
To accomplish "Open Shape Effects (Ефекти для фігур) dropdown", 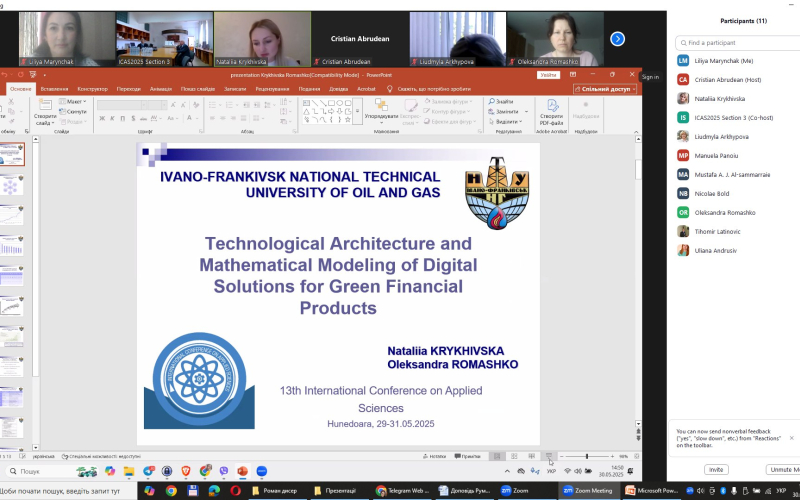I will coord(450,121).
